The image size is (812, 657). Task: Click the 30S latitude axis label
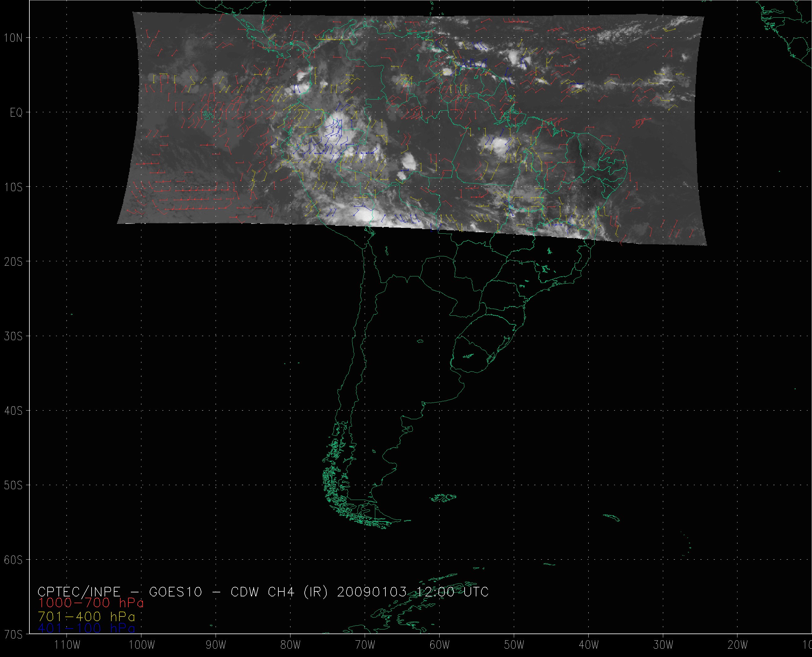[14, 336]
